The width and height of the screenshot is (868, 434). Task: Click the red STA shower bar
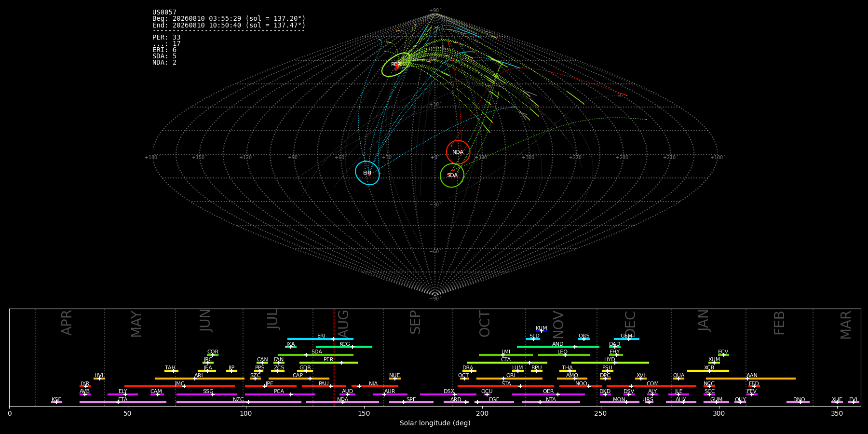pos(506,386)
